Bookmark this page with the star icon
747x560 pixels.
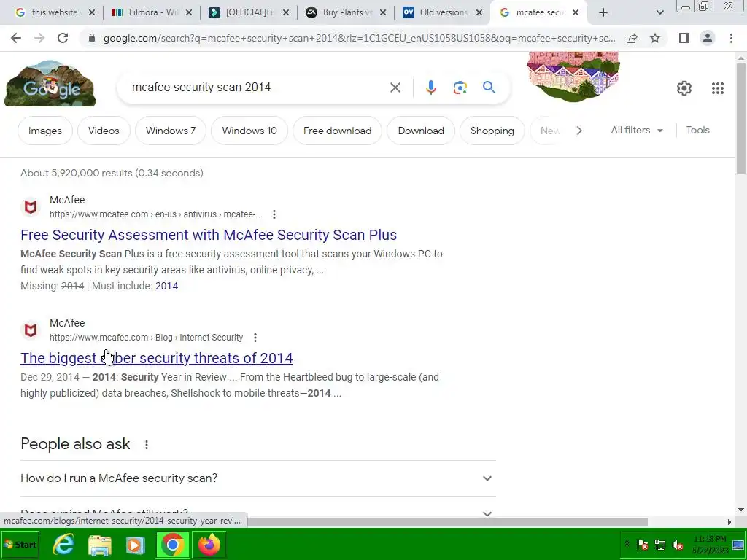(x=655, y=38)
